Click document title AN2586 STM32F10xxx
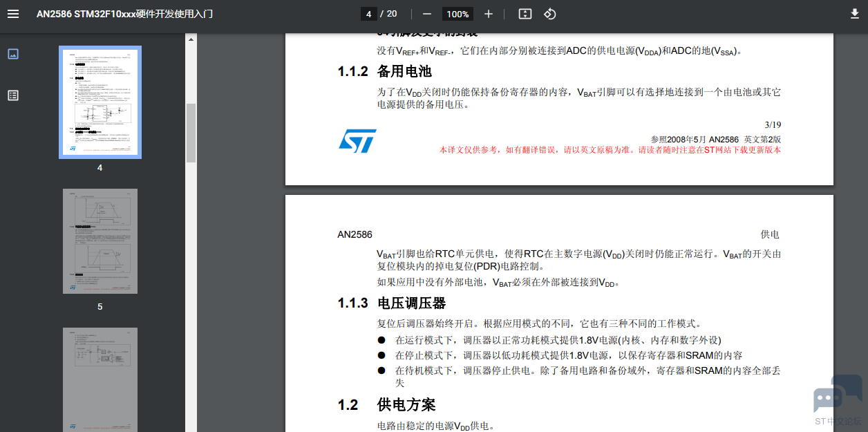The width and height of the screenshot is (868, 432). [x=125, y=14]
